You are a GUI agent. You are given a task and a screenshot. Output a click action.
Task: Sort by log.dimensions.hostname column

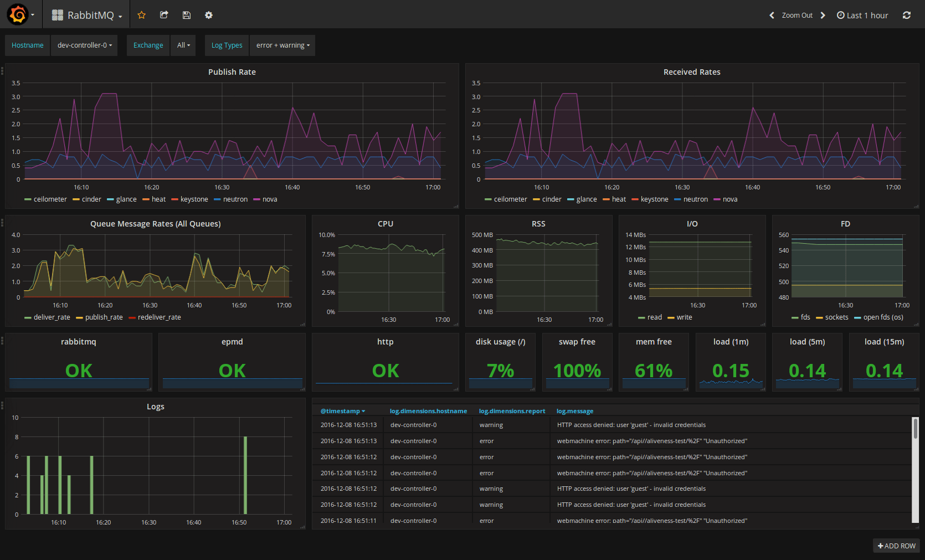point(428,411)
